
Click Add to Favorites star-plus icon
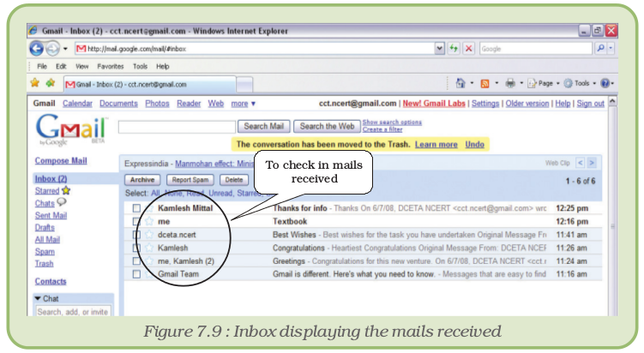(x=51, y=83)
